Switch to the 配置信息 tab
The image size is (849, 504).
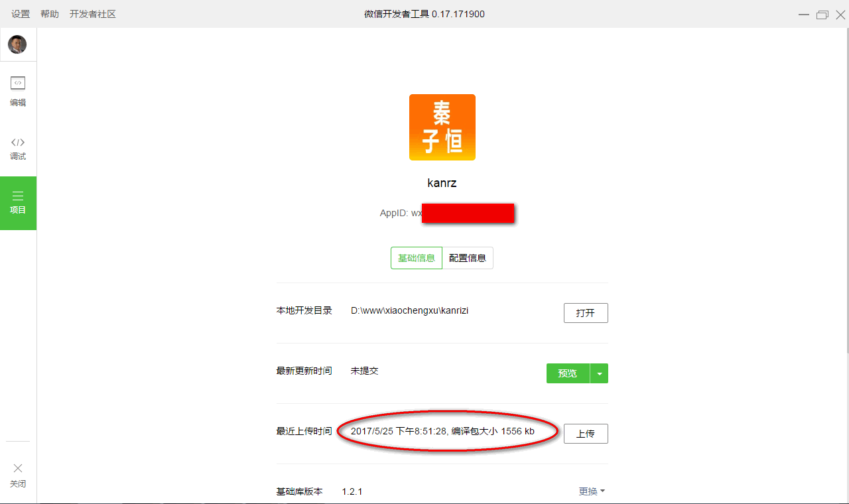tap(468, 258)
